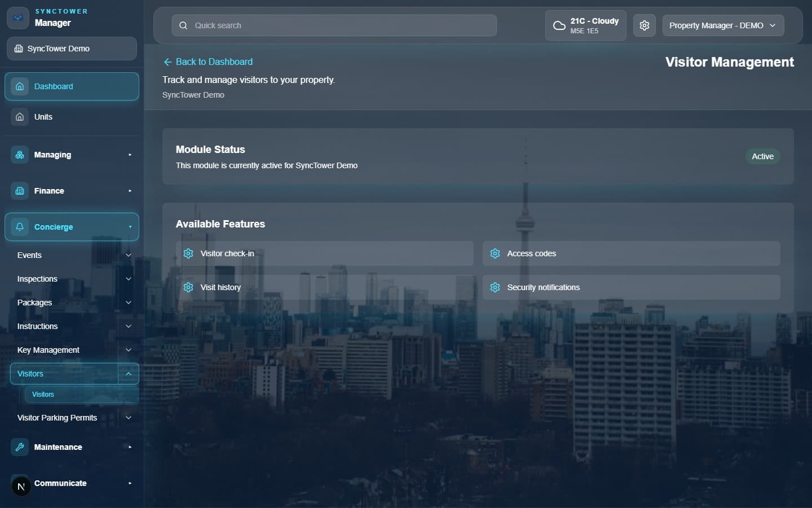The width and height of the screenshot is (812, 508).
Task: Click the 'Track and manage visitors' description
Action: [x=249, y=80]
